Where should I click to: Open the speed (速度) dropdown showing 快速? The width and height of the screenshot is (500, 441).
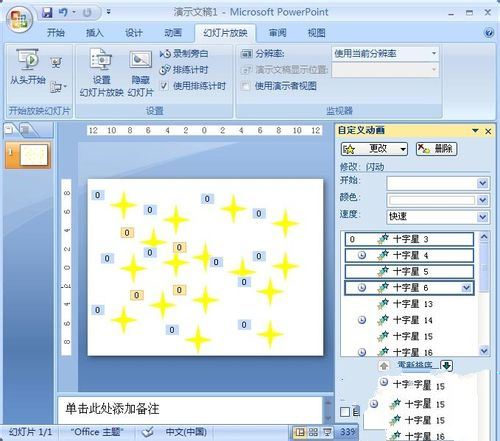438,217
